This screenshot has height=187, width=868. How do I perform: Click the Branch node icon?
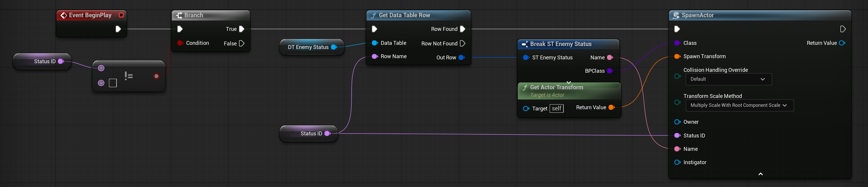(x=179, y=15)
